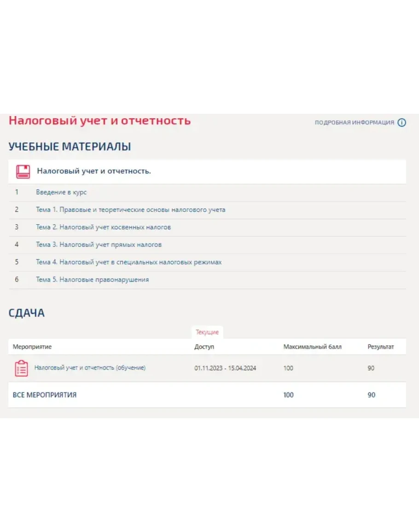
Task: Switch to the Текущие tab
Action: coord(207,332)
